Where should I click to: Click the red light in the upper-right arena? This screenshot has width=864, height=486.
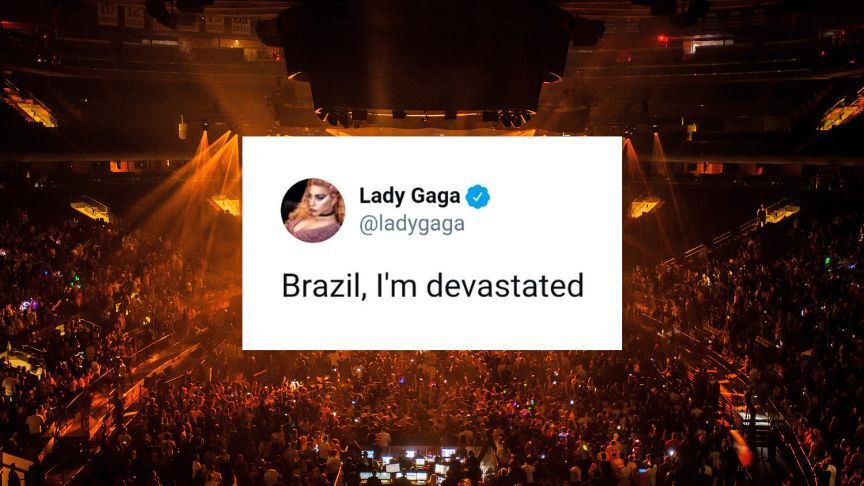point(662,40)
